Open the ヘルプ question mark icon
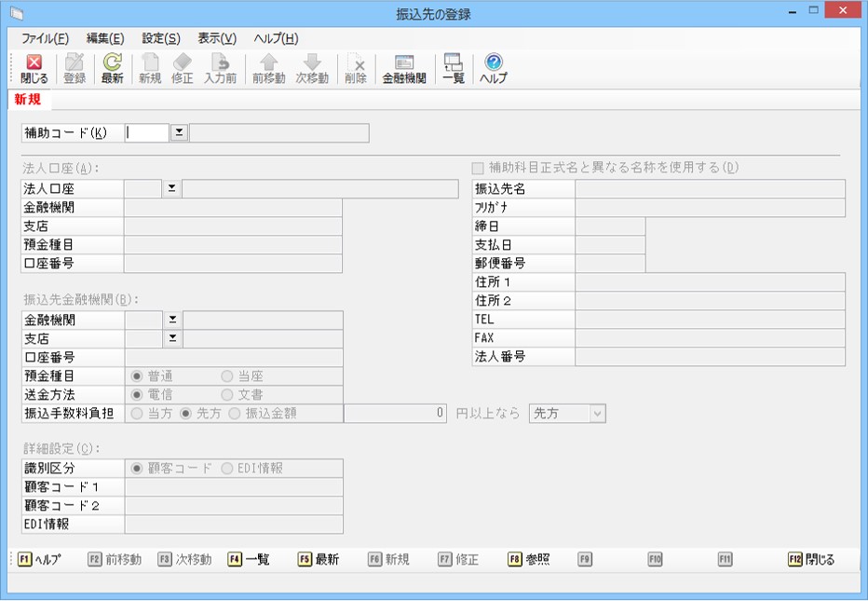The image size is (868, 601). (x=494, y=69)
